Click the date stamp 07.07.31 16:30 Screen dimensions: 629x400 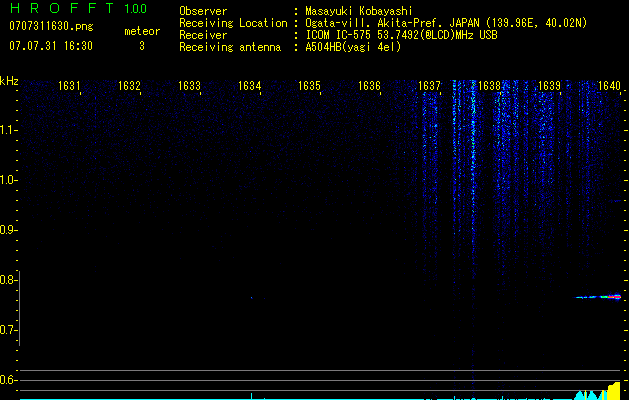point(51,45)
